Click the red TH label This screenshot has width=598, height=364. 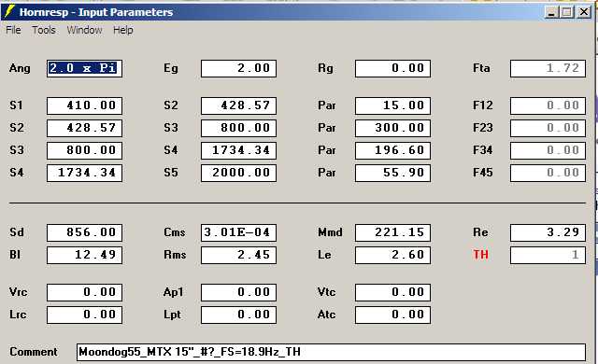(480, 255)
